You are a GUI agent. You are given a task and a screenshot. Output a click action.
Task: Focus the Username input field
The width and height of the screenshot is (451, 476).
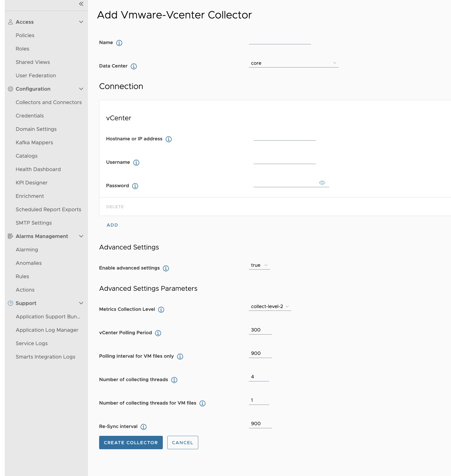pos(285,160)
